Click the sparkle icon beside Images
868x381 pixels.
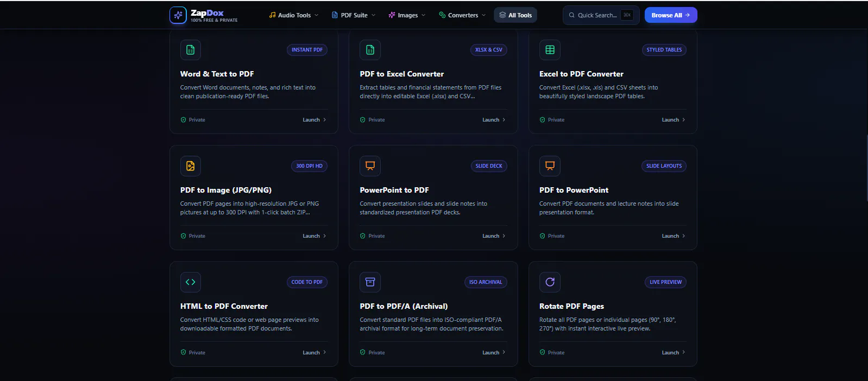coord(392,15)
